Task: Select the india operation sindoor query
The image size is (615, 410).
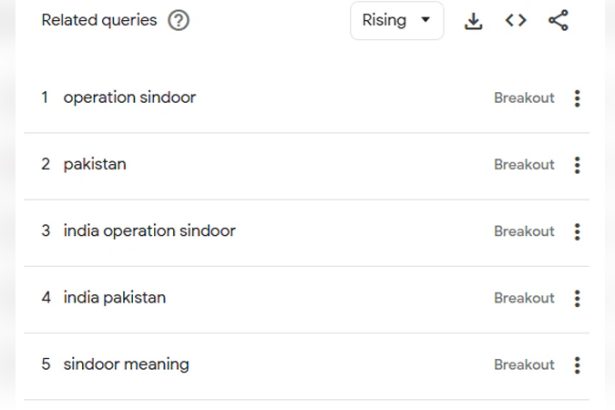Action: (x=149, y=231)
